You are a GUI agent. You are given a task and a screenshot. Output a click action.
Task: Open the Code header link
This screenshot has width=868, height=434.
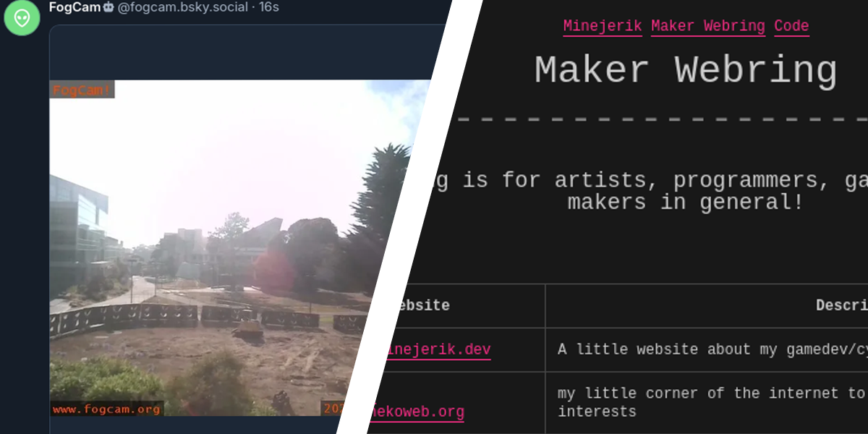791,26
